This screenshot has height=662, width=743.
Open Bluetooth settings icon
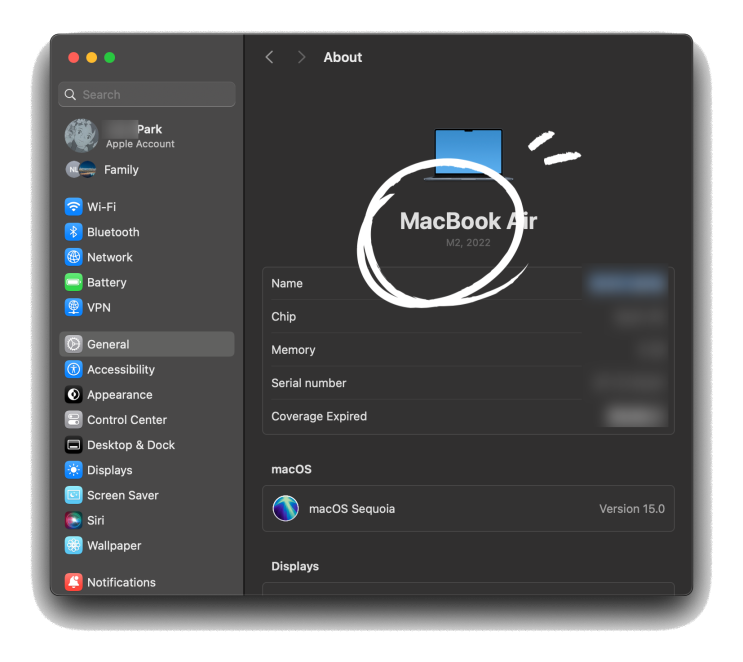coord(73,232)
